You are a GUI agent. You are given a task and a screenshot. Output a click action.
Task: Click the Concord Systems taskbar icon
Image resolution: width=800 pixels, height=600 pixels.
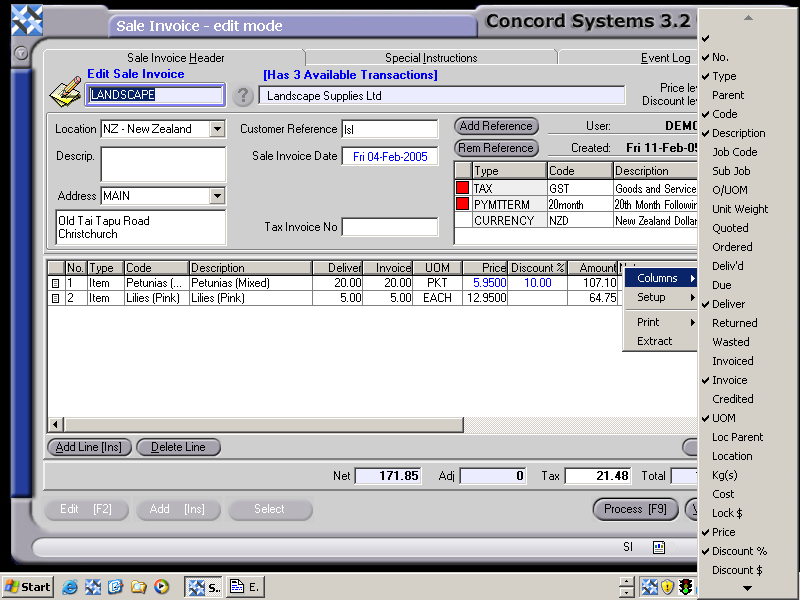click(x=203, y=587)
